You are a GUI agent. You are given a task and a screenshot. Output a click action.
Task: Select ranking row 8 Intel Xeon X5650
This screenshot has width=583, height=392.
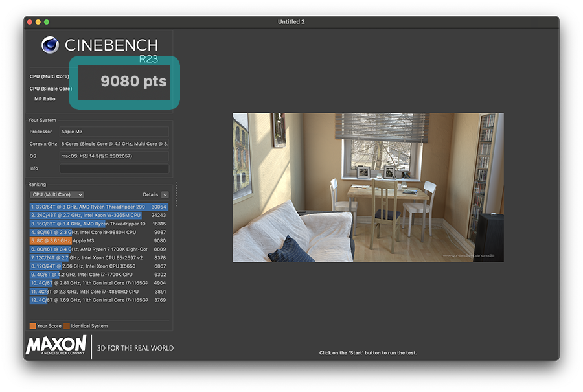click(99, 266)
